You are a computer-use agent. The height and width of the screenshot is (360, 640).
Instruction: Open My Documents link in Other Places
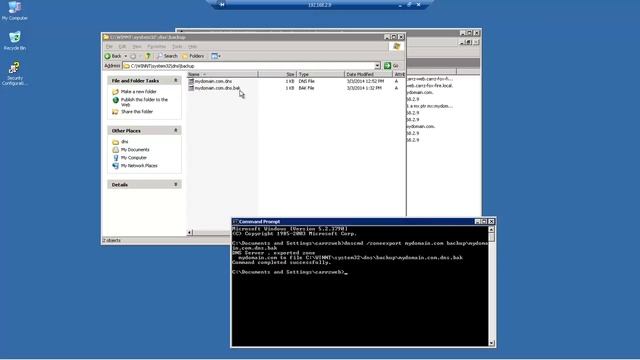(x=135, y=150)
